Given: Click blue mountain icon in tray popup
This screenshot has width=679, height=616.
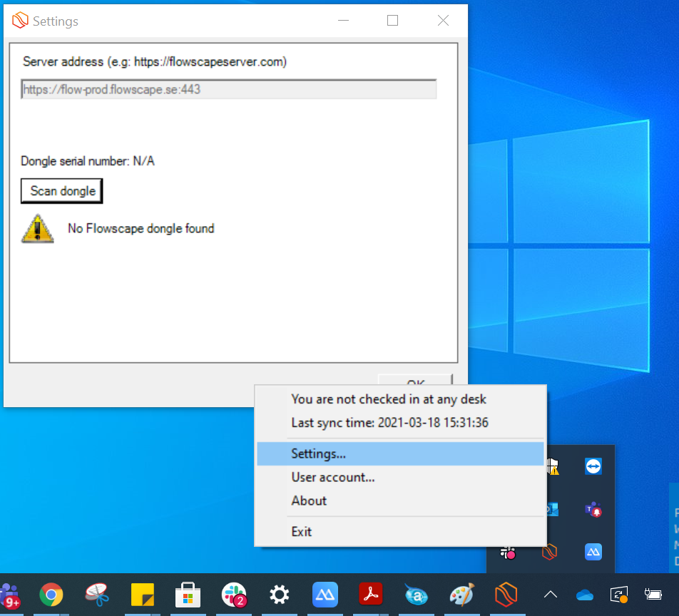Looking at the screenshot, I should click(593, 552).
